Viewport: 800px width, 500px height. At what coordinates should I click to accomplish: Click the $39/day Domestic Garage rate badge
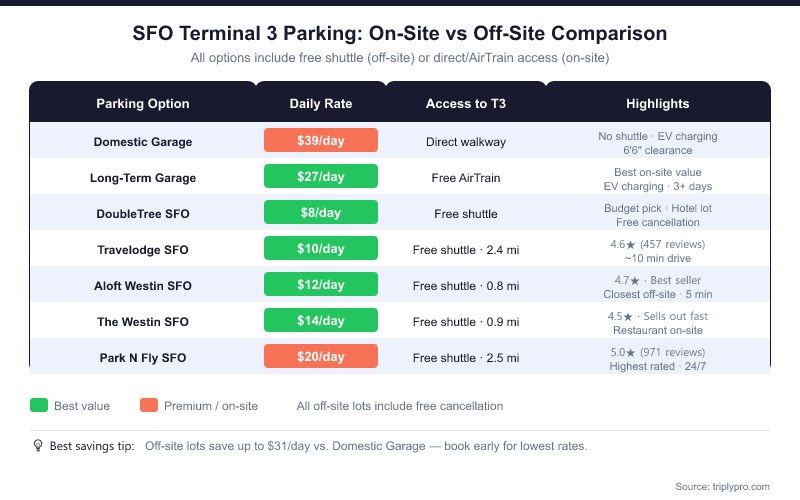click(320, 140)
